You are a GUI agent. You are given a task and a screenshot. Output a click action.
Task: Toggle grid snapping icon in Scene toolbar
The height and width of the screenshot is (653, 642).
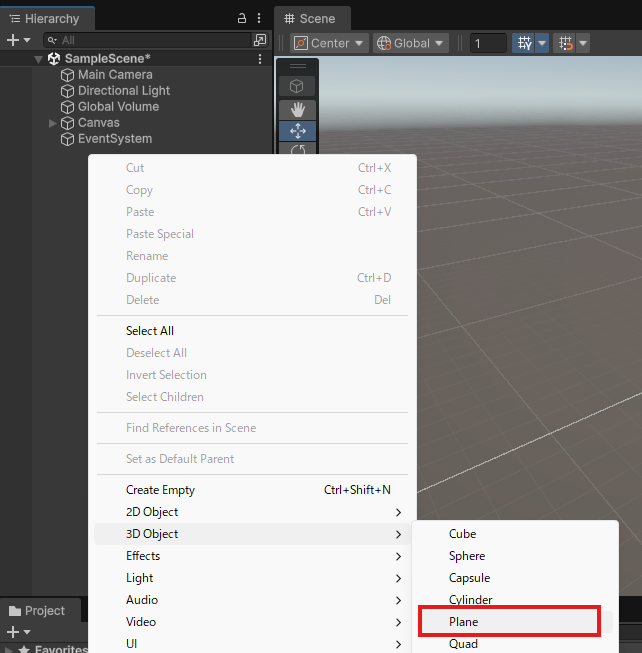pos(565,43)
